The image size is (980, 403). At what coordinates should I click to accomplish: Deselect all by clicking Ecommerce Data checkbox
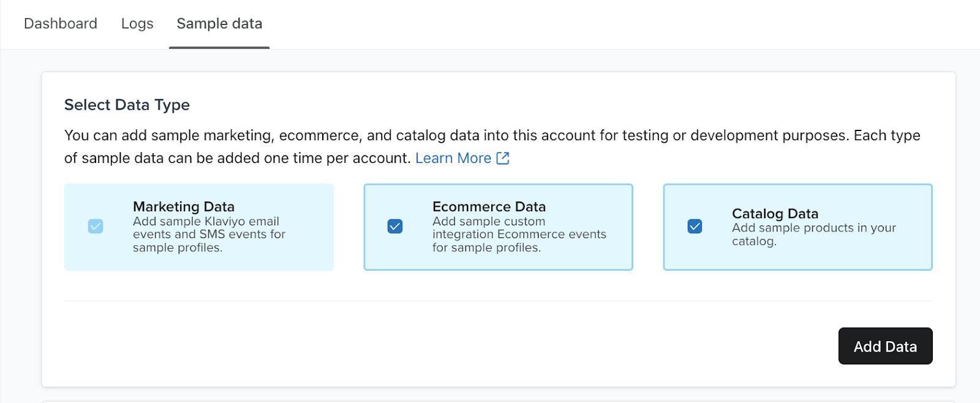pos(394,227)
